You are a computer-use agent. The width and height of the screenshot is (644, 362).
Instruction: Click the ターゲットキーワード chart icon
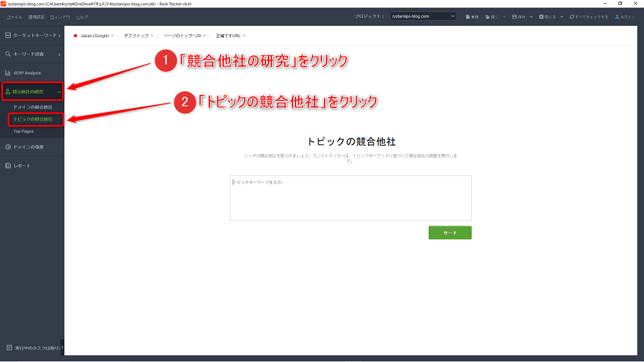click(8, 36)
